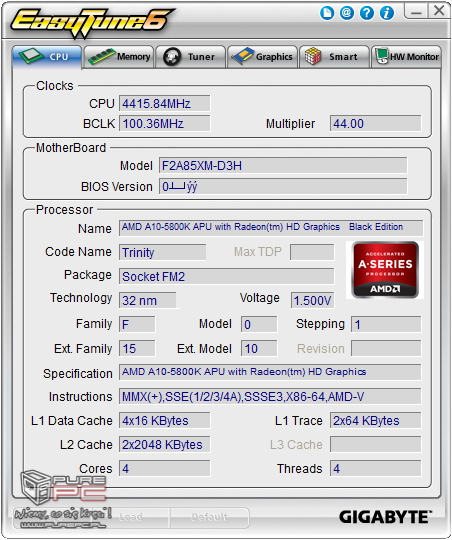The height and width of the screenshot is (540, 452).
Task: Click the @ email icon
Action: pyautogui.click(x=347, y=13)
